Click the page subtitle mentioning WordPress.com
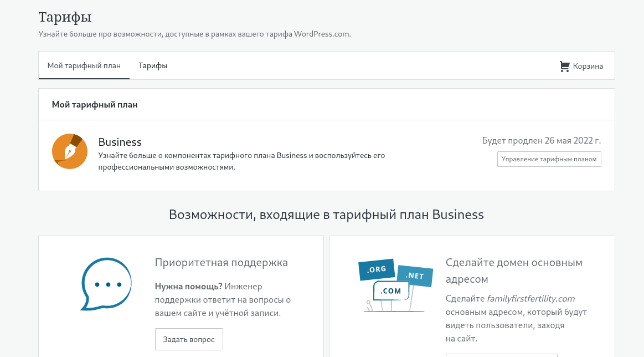 [195, 34]
